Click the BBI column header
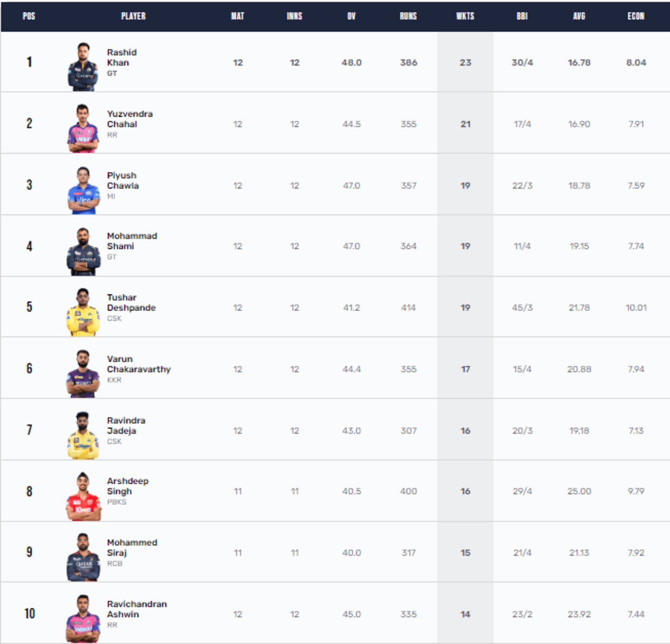 (522, 16)
